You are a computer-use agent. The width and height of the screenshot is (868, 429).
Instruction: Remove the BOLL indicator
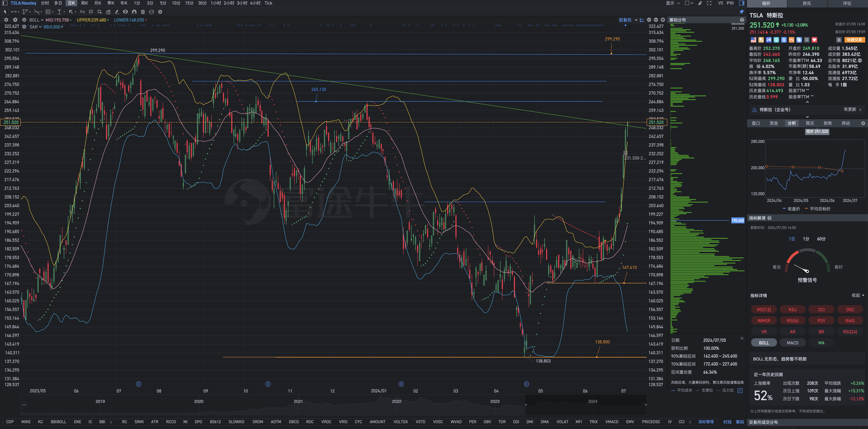click(x=24, y=20)
